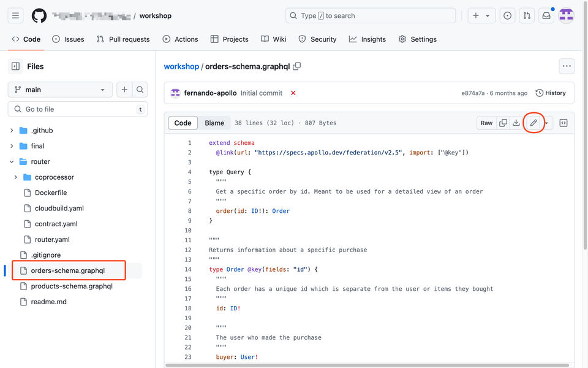Edit this file with the pencil icon
588x368 pixels.
point(533,123)
